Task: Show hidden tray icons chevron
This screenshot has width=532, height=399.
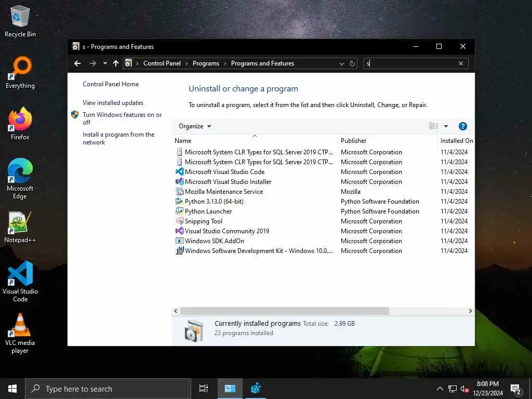Action: tap(440, 389)
